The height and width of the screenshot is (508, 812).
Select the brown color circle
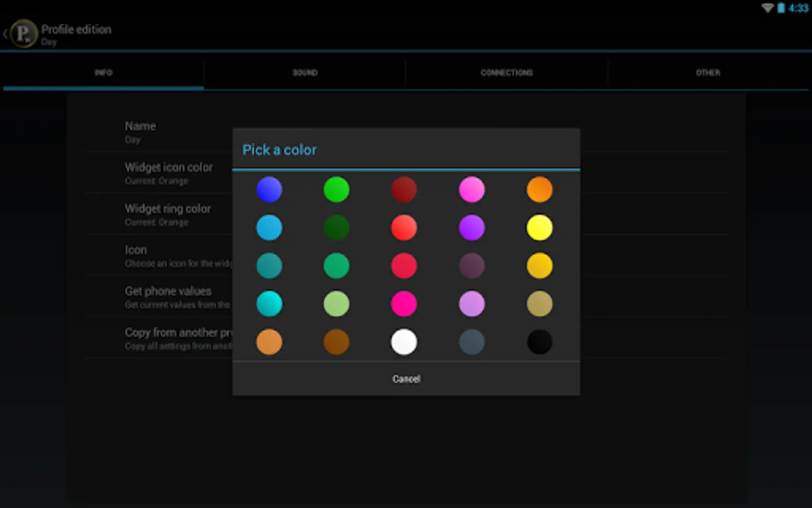(x=337, y=342)
